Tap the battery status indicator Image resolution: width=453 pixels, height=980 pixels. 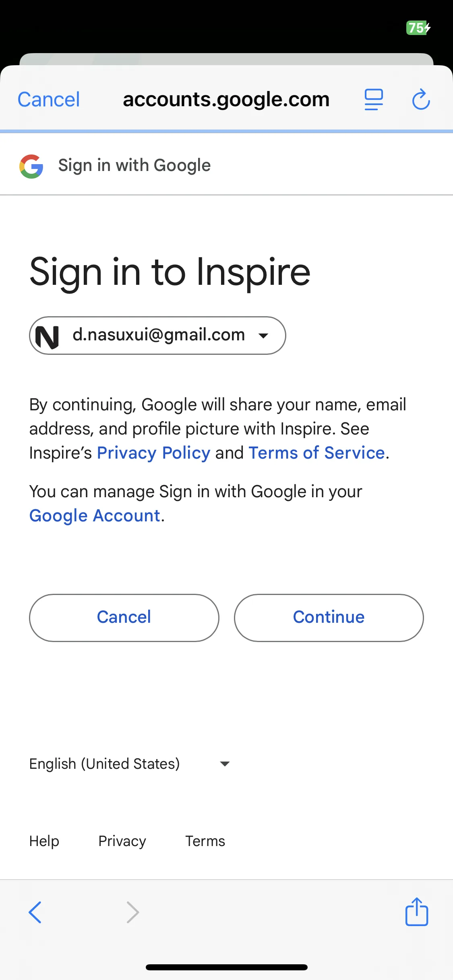point(418,28)
